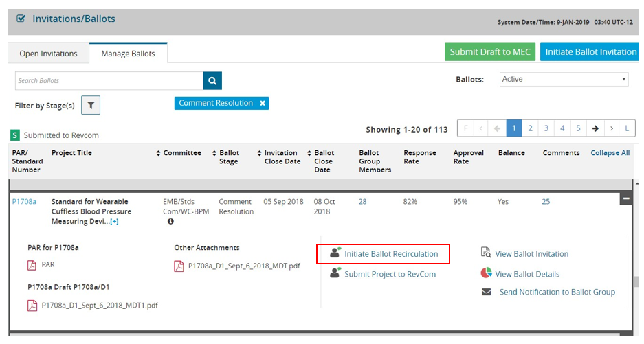The width and height of the screenshot is (644, 344).
Task: Go to page 3 of results
Action: click(546, 128)
